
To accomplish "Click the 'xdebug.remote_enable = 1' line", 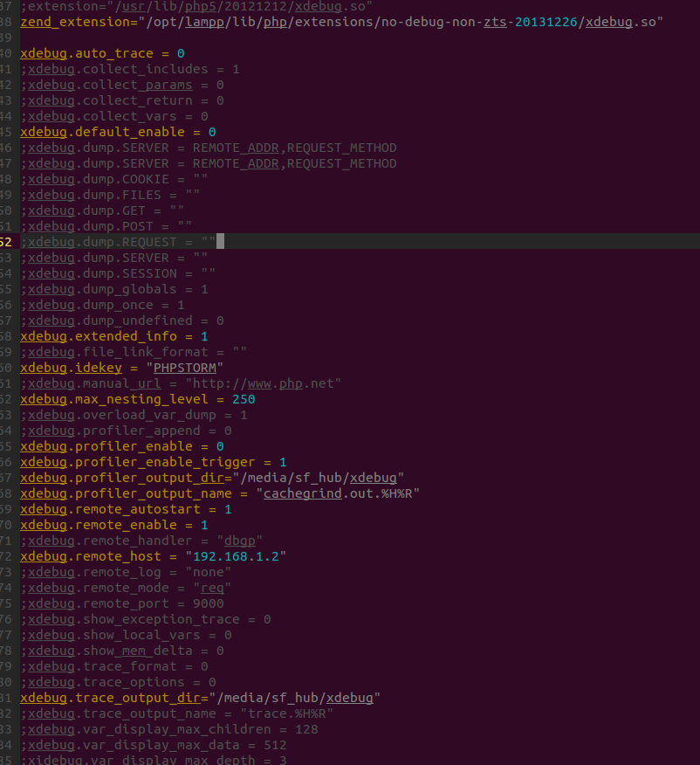I will pos(114,525).
